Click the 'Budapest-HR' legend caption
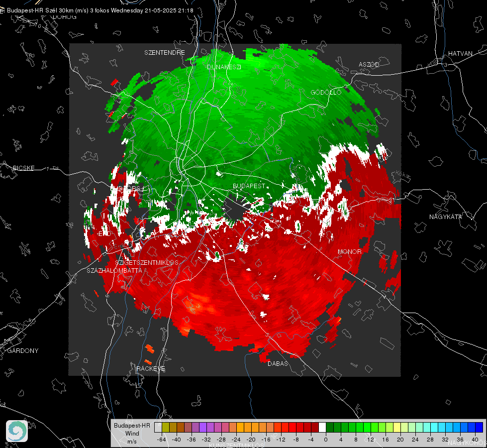This screenshot has height=448, width=487. pyautogui.click(x=132, y=425)
